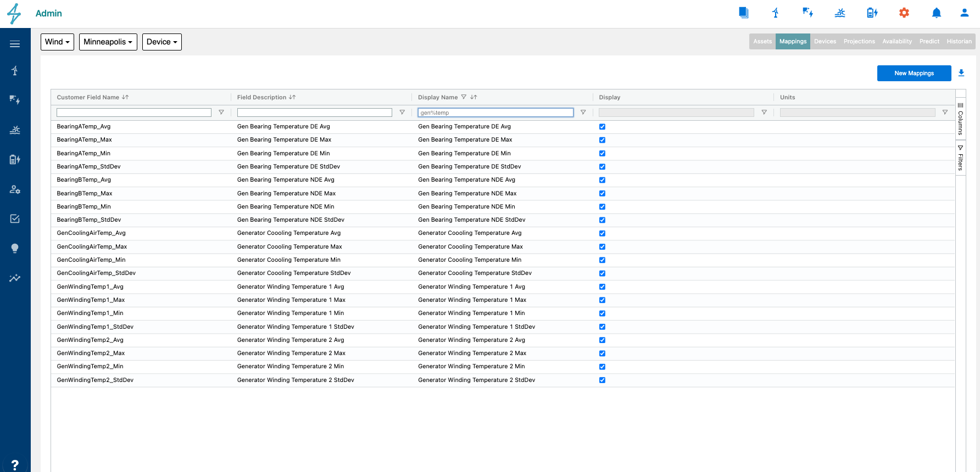Select the solar icon in top header
This screenshot has height=472, width=980.
[808, 13]
